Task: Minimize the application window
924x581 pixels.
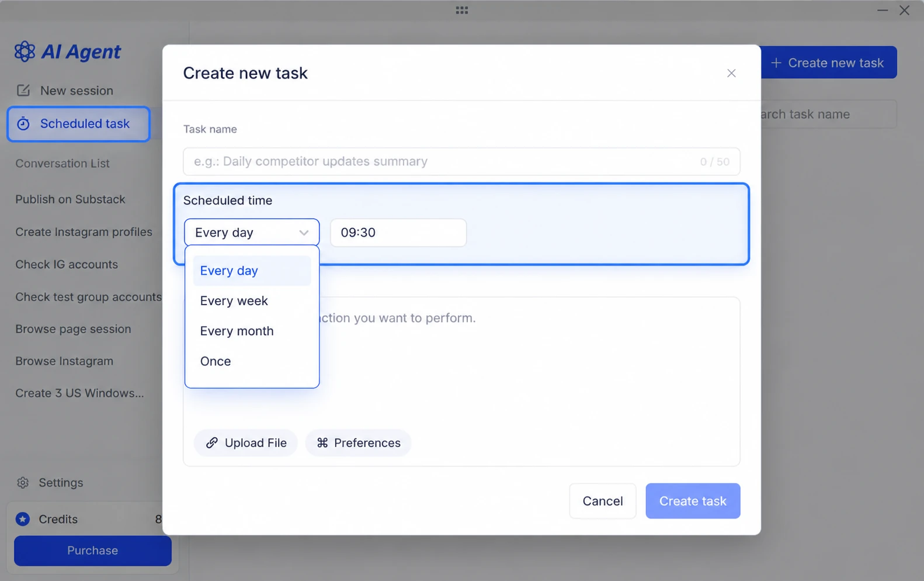Action: click(x=882, y=10)
